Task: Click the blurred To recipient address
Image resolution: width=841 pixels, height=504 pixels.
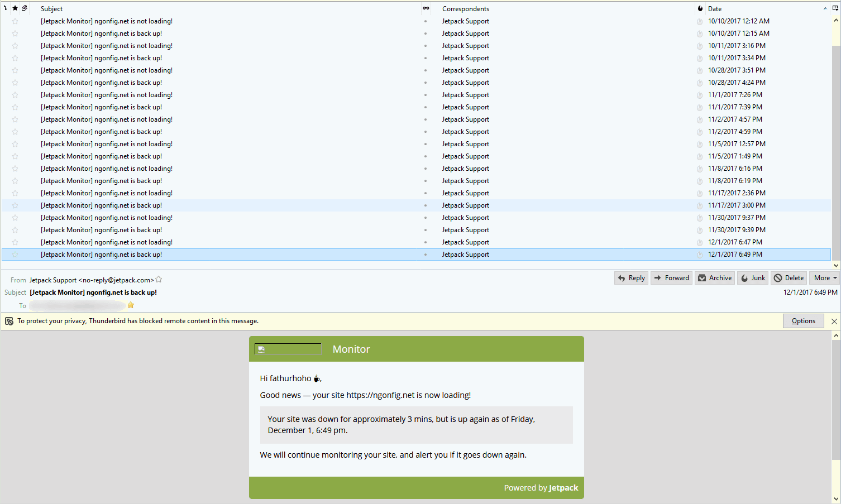Action: (x=77, y=305)
